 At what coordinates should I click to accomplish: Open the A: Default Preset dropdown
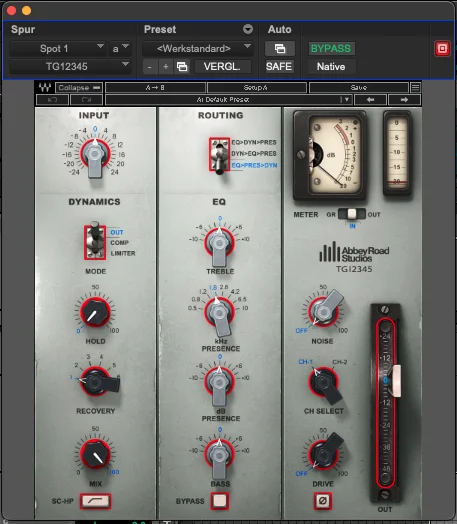pyautogui.click(x=228, y=100)
